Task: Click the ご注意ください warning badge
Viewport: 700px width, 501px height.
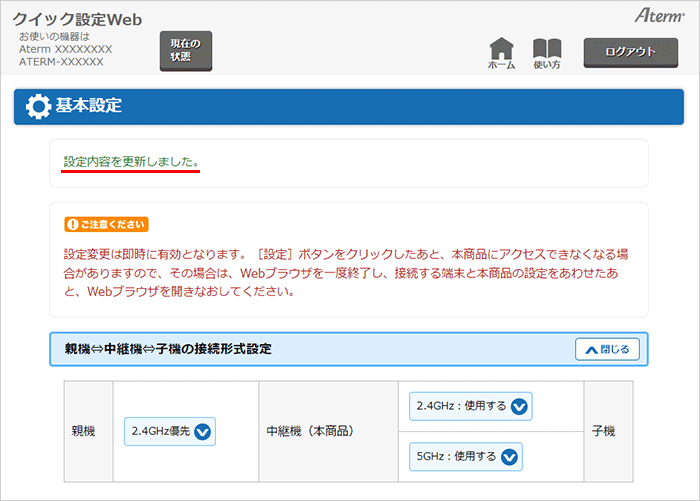Action: [x=106, y=224]
